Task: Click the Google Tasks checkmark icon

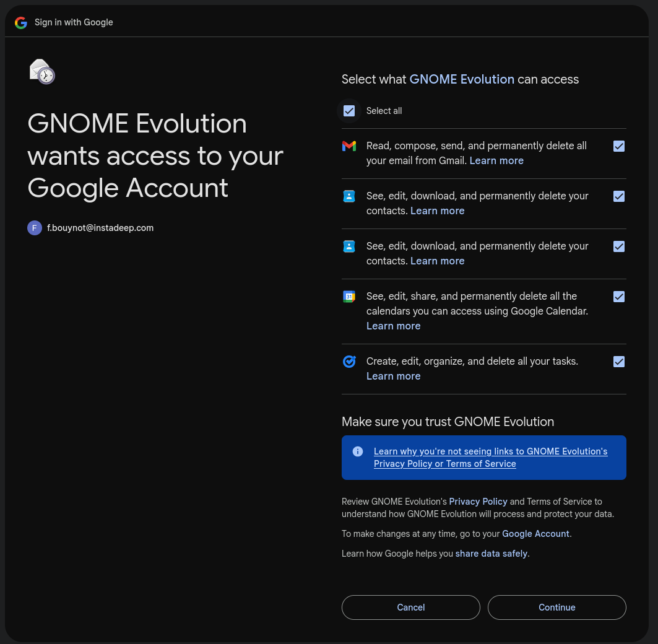Action: [349, 362]
